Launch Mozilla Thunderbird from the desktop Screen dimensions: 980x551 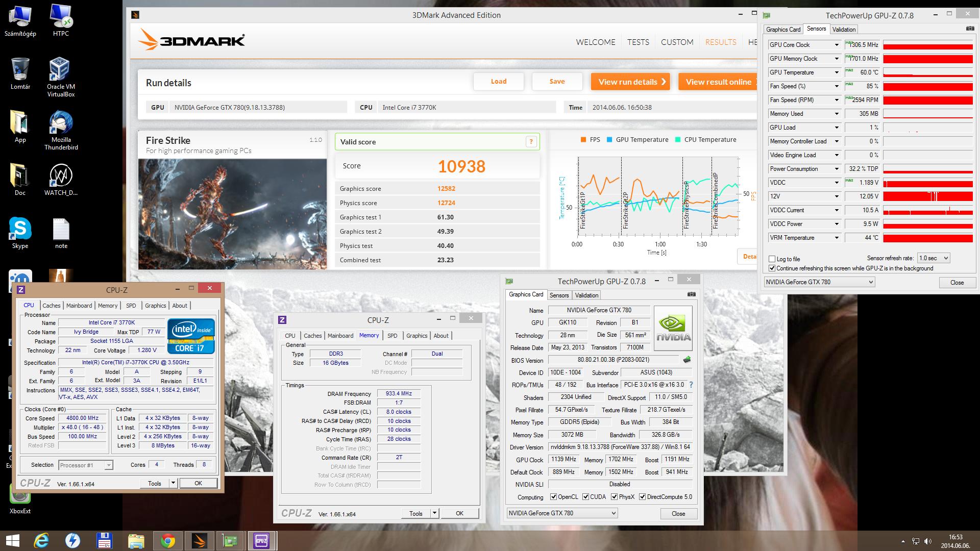pos(61,130)
